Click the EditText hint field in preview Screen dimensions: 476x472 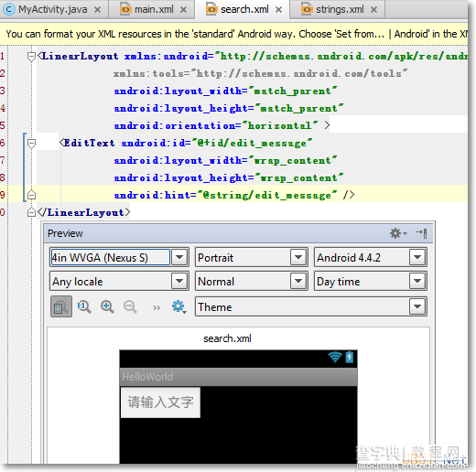(x=160, y=402)
